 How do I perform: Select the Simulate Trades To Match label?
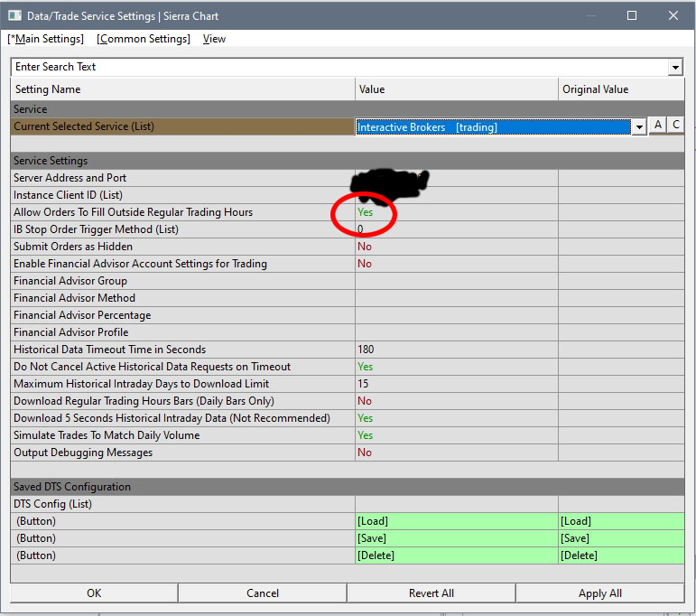107,435
